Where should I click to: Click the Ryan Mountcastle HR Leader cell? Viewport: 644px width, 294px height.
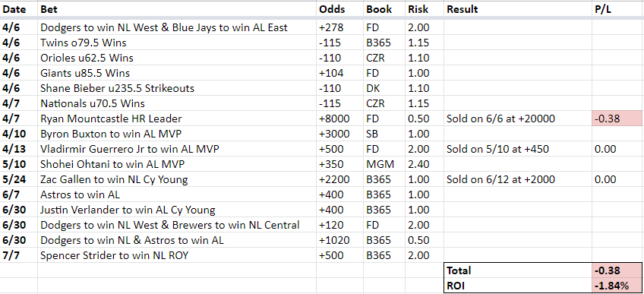coord(177,119)
